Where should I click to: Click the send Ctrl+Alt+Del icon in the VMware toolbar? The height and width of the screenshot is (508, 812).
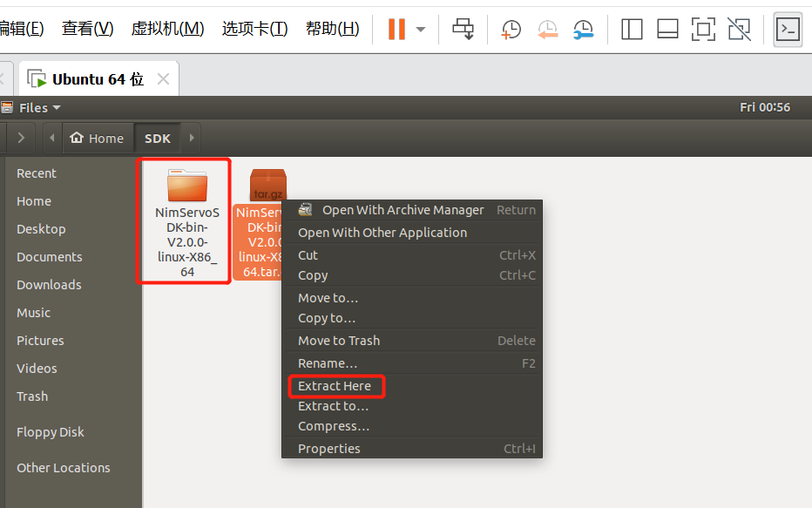463,29
